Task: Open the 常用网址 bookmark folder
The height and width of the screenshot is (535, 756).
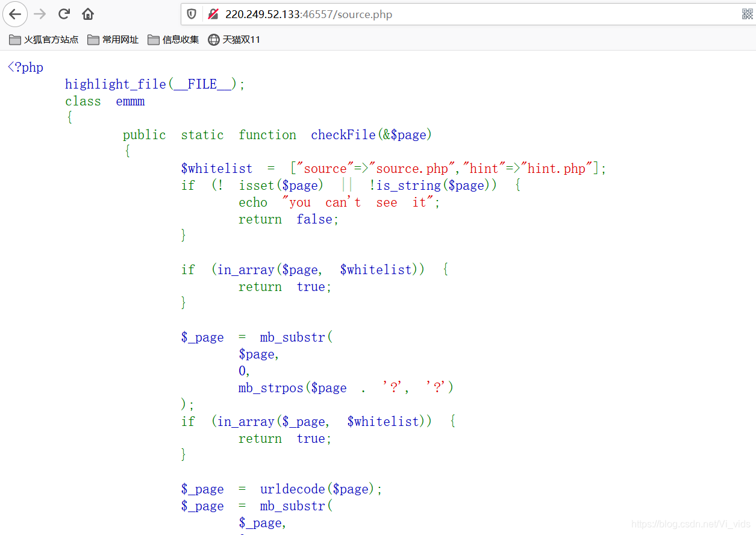Action: tap(113, 40)
